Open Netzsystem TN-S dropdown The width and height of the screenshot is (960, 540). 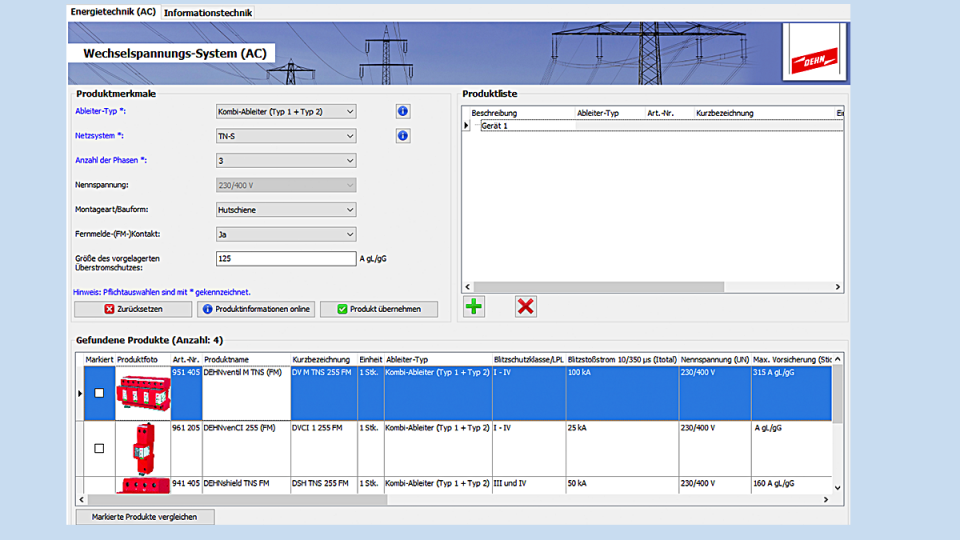(286, 136)
